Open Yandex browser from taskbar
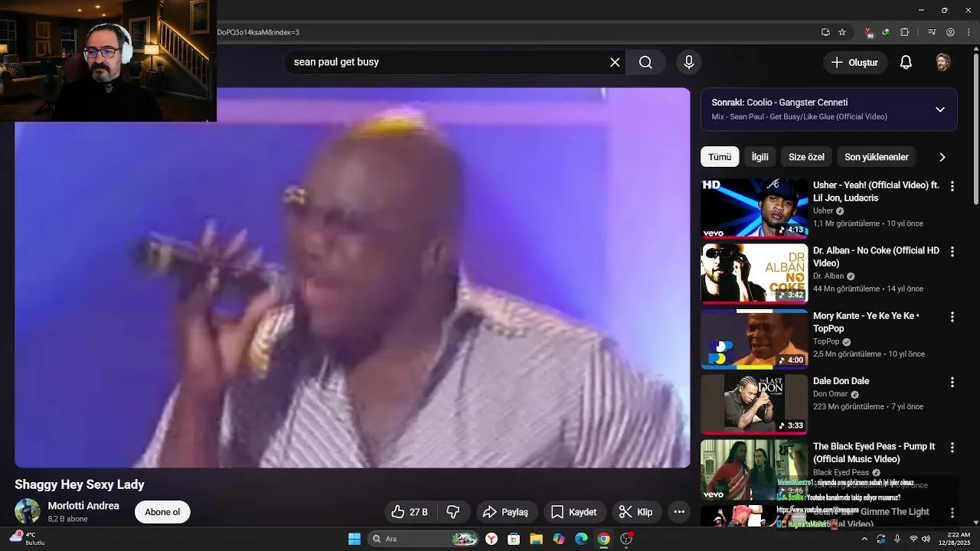Viewport: 980px width, 551px height. tap(491, 539)
